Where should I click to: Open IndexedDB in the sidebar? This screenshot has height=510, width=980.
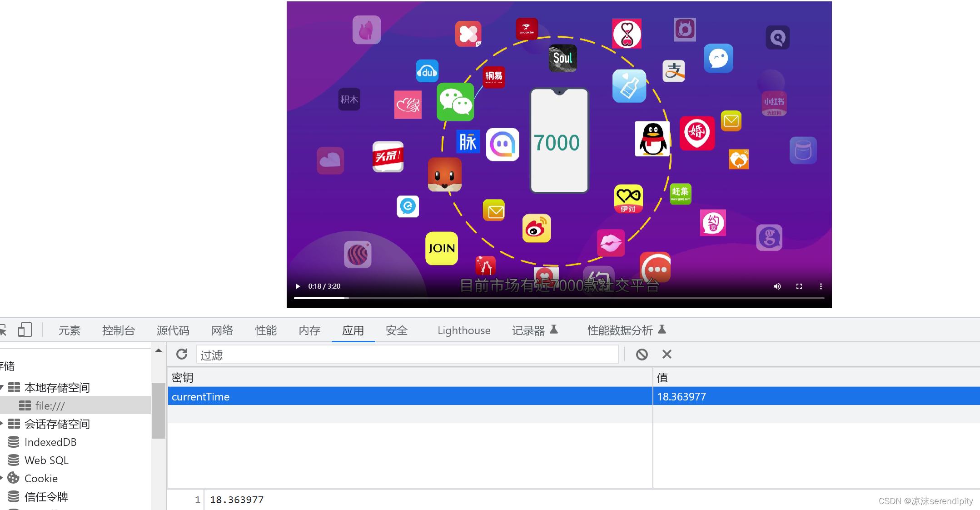click(x=50, y=442)
